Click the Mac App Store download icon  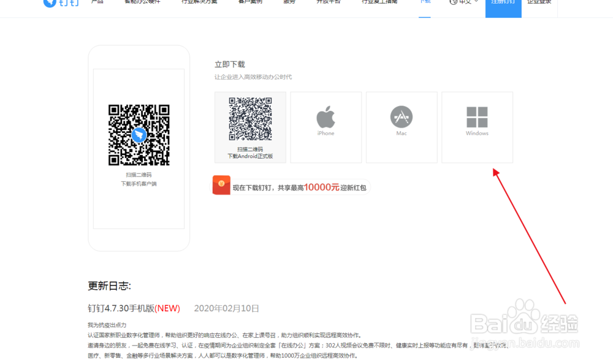[x=401, y=116]
